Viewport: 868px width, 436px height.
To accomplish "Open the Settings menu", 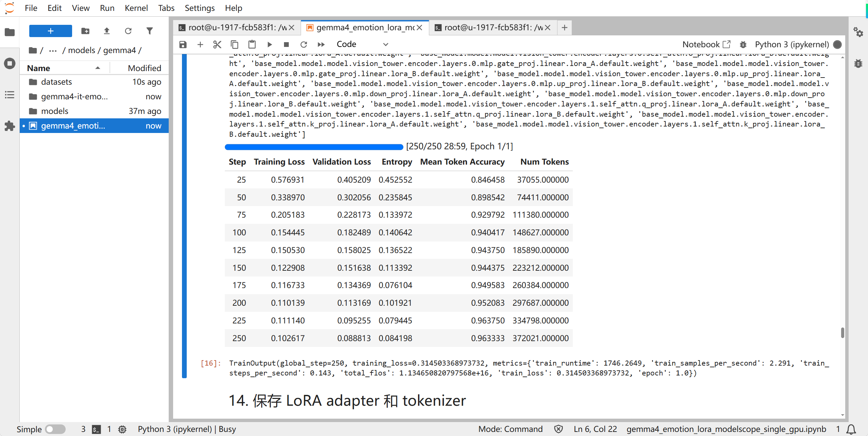I will (200, 8).
